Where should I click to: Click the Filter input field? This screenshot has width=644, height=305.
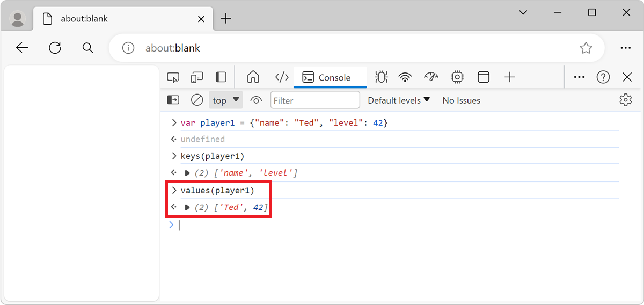pos(315,100)
